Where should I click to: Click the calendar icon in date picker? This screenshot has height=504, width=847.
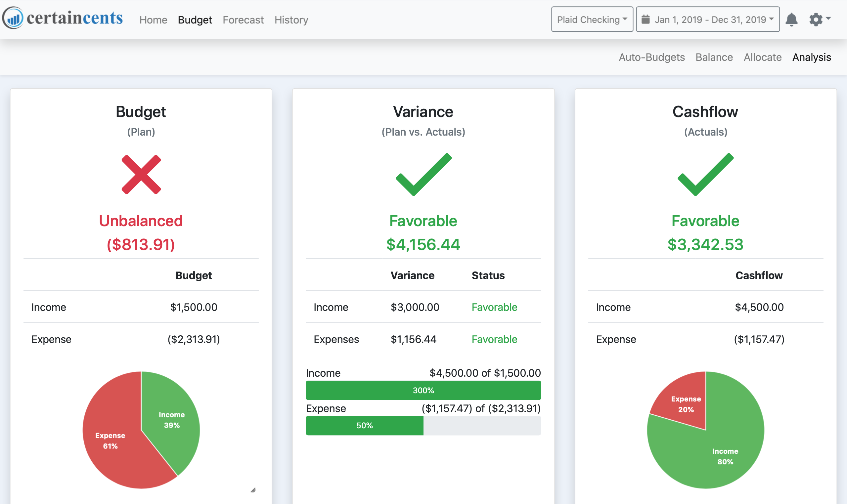pos(645,20)
